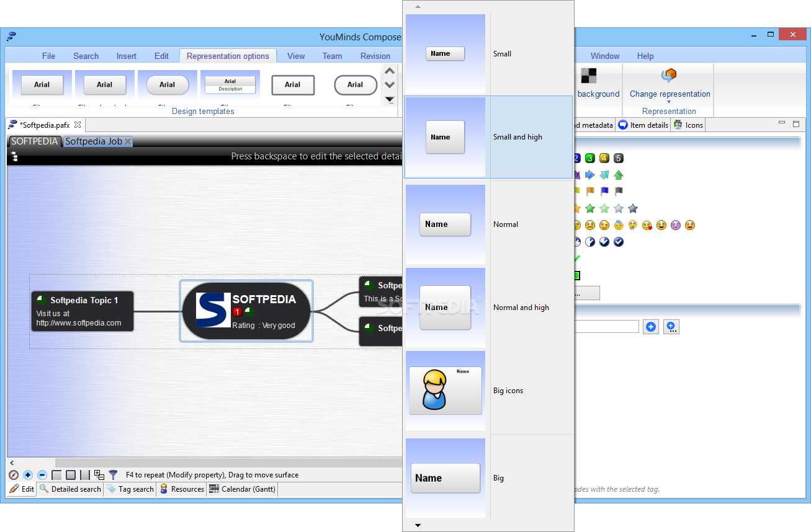811x532 pixels.
Task: Switch to the Item details panel tab
Action: coord(643,125)
